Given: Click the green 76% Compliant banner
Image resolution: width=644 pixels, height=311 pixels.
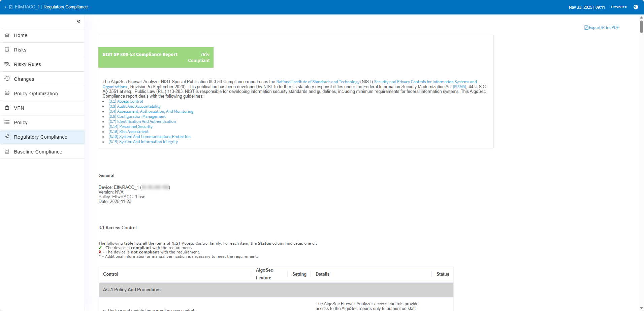Looking at the screenshot, I should tap(156, 57).
